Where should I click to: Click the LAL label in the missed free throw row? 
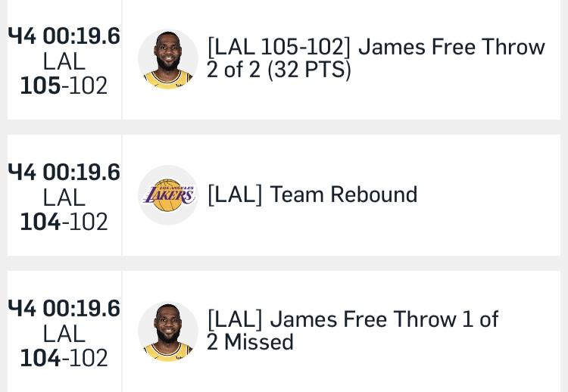64,334
